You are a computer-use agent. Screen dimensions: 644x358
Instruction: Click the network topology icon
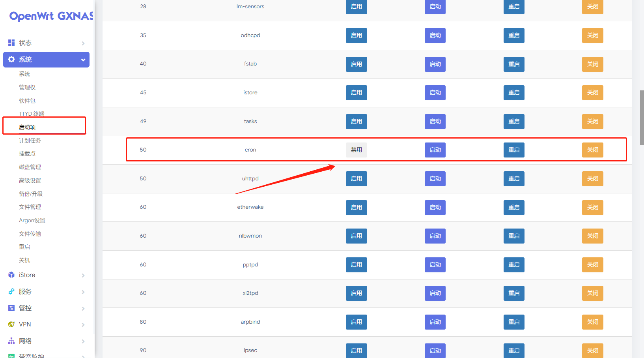11,341
